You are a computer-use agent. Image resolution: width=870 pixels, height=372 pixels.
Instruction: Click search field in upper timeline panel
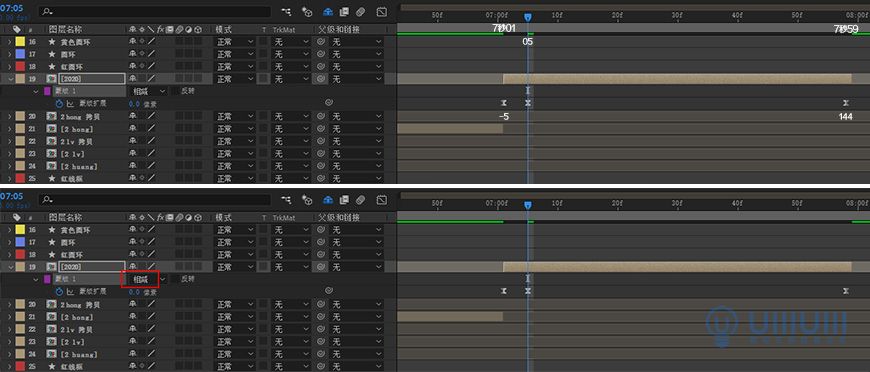point(155,12)
